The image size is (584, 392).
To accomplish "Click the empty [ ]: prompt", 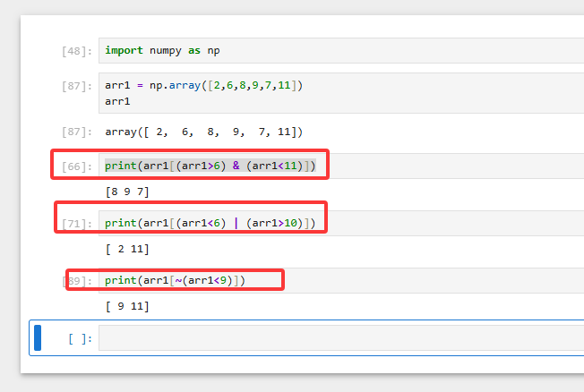I will pos(80,339).
